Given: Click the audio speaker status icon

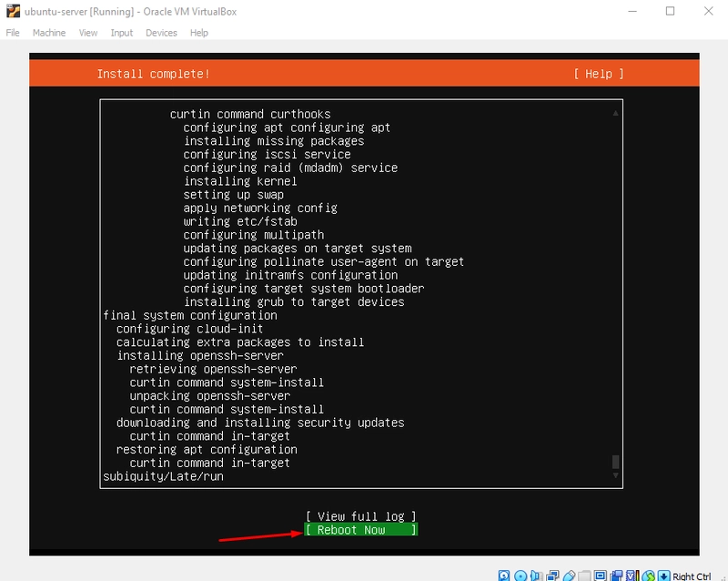Looking at the screenshot, I should click(536, 576).
